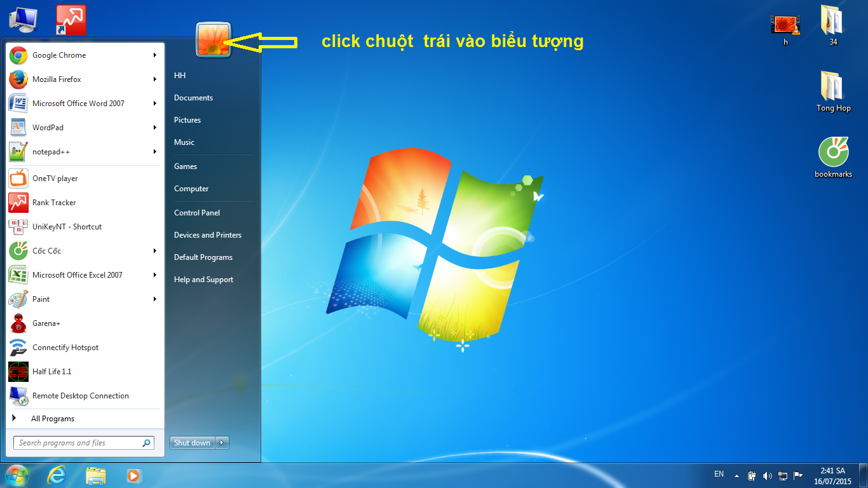Open the volume control in system tray
The image size is (868, 488).
[767, 475]
